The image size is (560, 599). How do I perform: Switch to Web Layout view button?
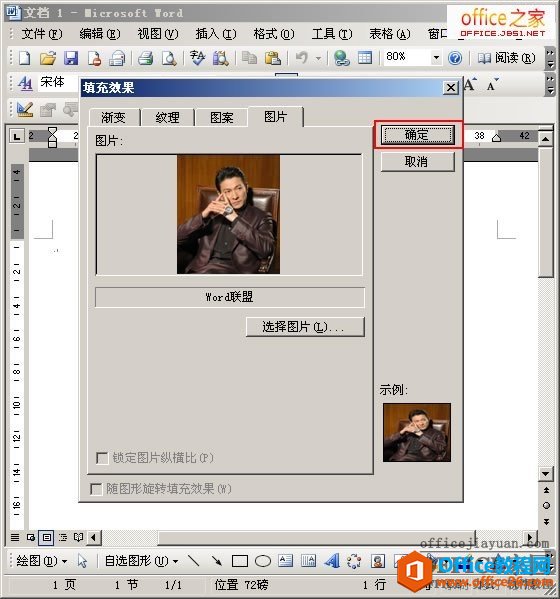pos(31,537)
